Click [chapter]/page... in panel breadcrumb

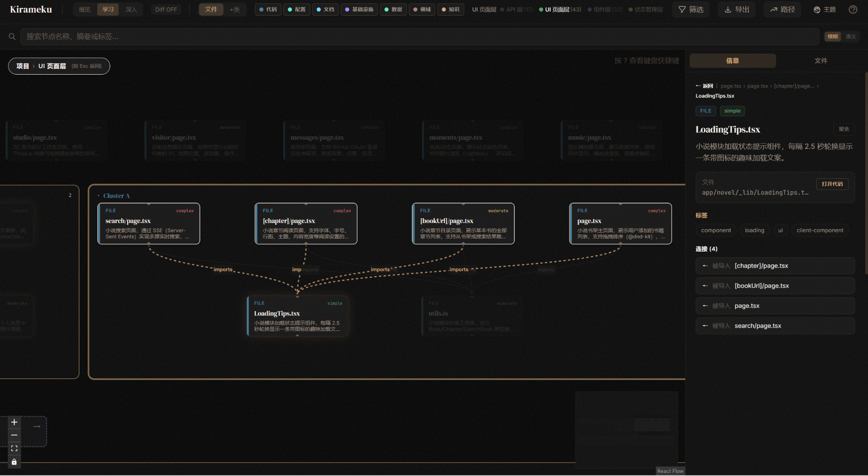794,86
